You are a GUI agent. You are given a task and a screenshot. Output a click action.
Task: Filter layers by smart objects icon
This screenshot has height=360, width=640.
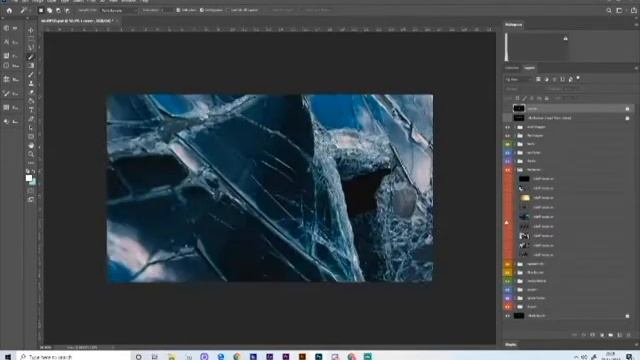[x=570, y=79]
